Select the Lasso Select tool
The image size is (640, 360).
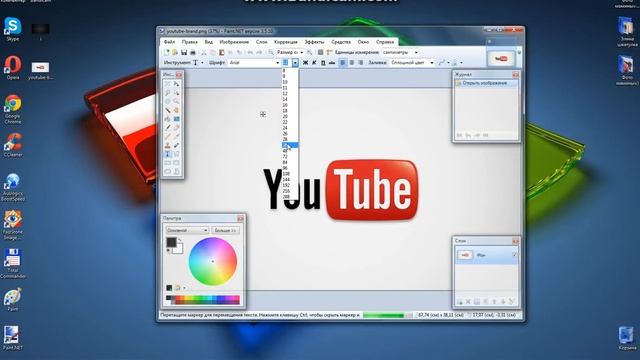click(167, 93)
